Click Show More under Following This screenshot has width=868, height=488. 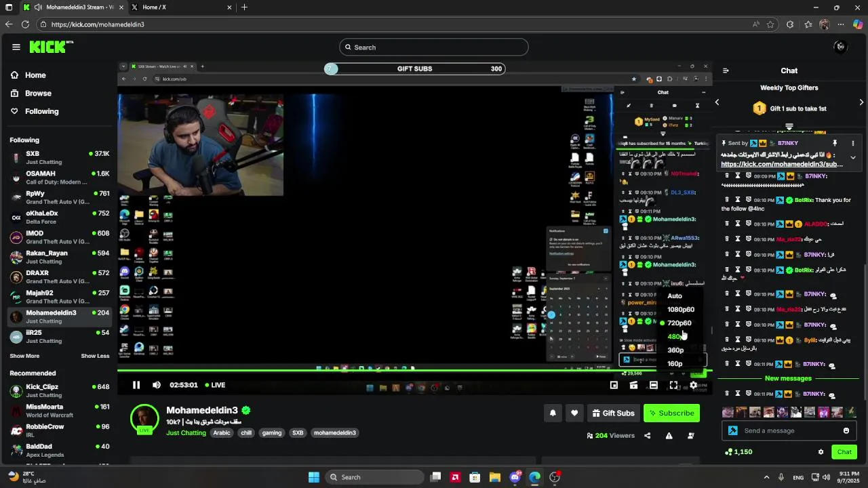(x=24, y=356)
